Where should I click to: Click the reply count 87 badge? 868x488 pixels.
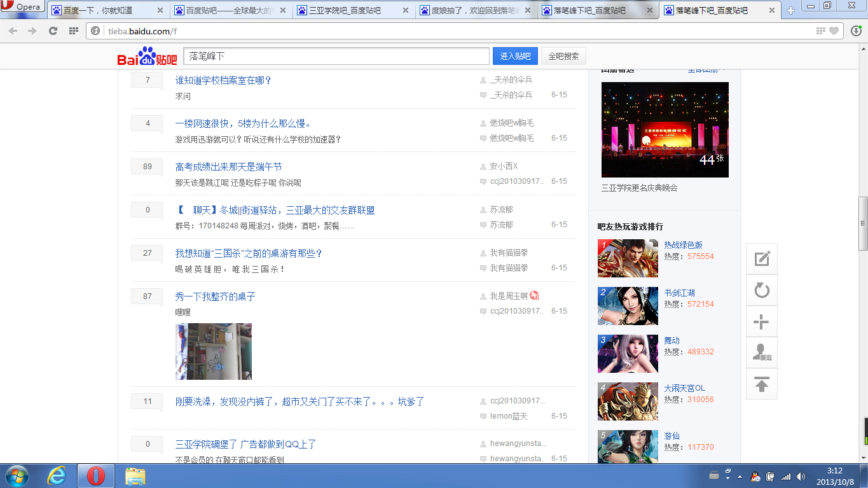click(148, 296)
